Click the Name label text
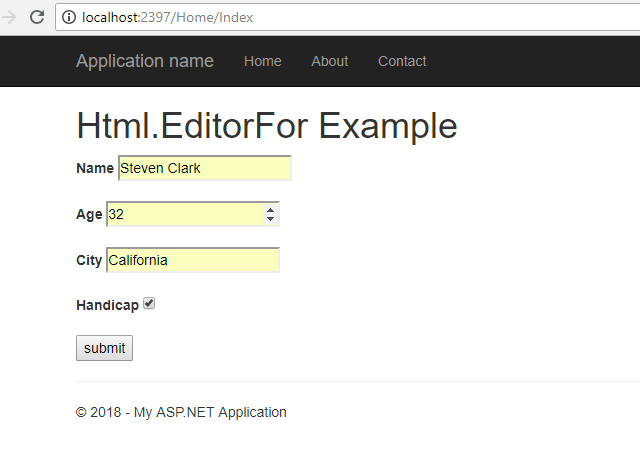 (x=95, y=168)
